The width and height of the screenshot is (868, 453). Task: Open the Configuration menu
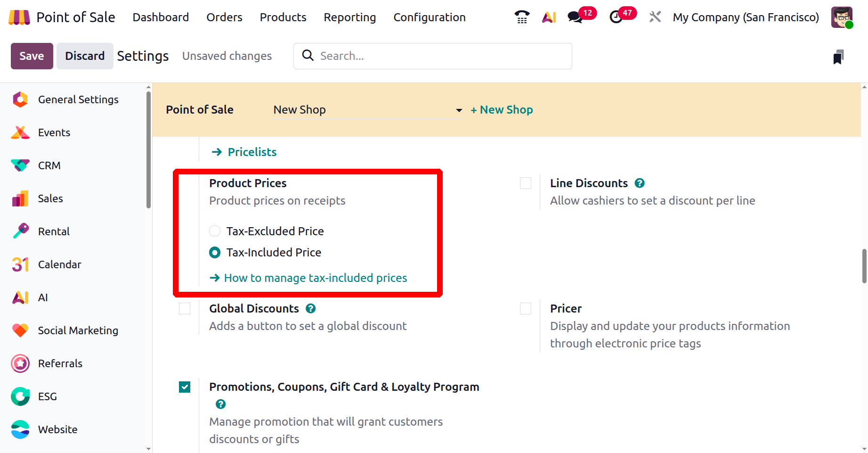[429, 17]
